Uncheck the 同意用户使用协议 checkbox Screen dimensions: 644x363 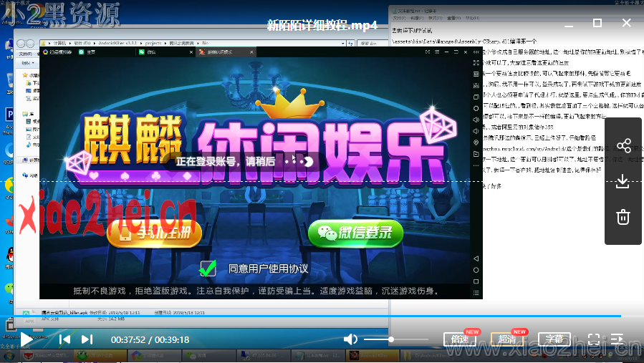tap(208, 268)
